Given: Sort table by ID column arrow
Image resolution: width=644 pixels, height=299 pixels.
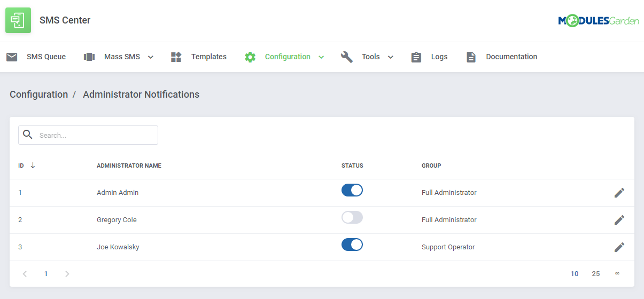Looking at the screenshot, I should click(x=33, y=166).
